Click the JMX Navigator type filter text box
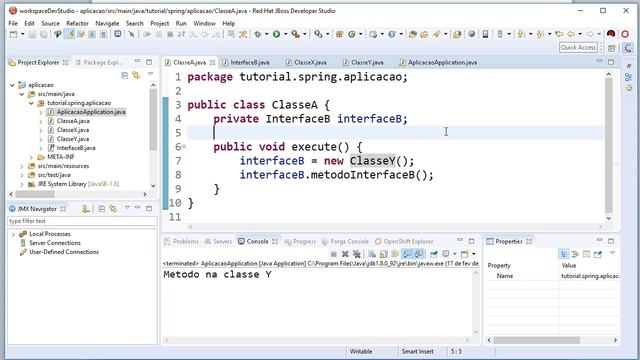 pyautogui.click(x=82, y=221)
